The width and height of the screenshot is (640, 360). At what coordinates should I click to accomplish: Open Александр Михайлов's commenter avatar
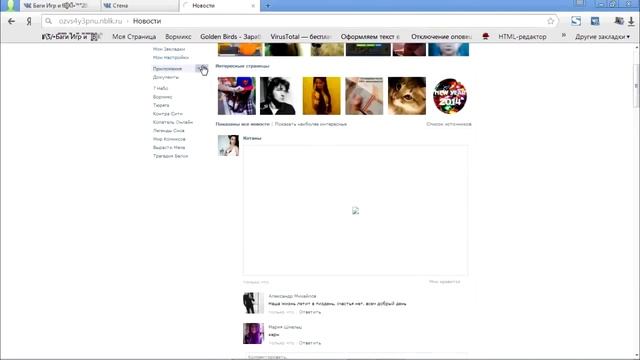pos(253,303)
